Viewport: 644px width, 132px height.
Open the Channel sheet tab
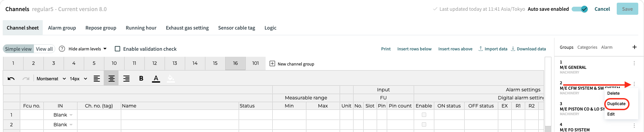(x=23, y=28)
